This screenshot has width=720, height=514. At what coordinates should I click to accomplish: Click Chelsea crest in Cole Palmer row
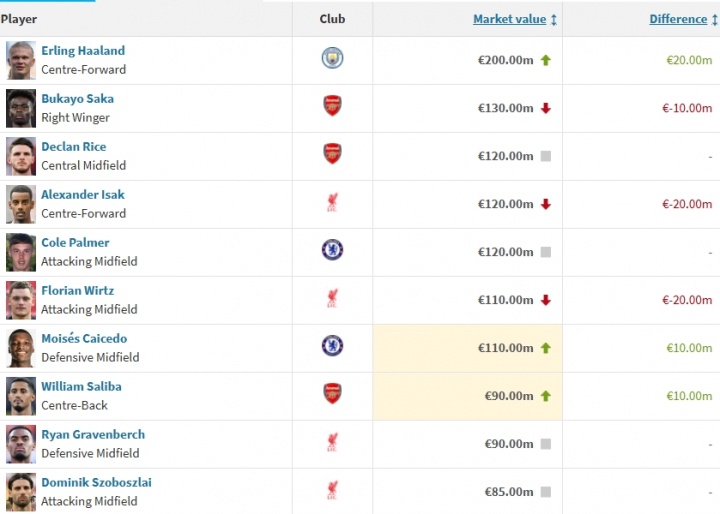pos(332,250)
